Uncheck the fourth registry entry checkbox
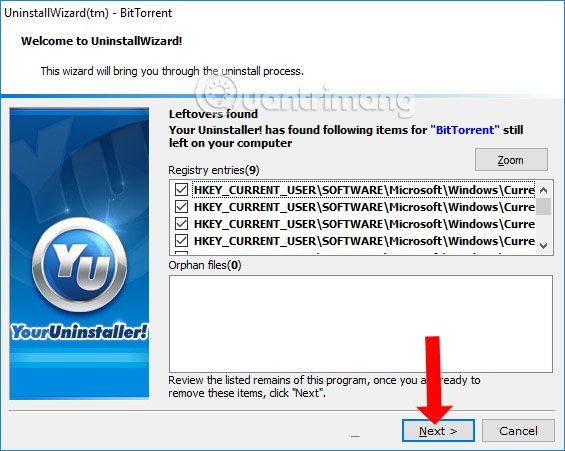The image size is (565, 451). coord(181,240)
